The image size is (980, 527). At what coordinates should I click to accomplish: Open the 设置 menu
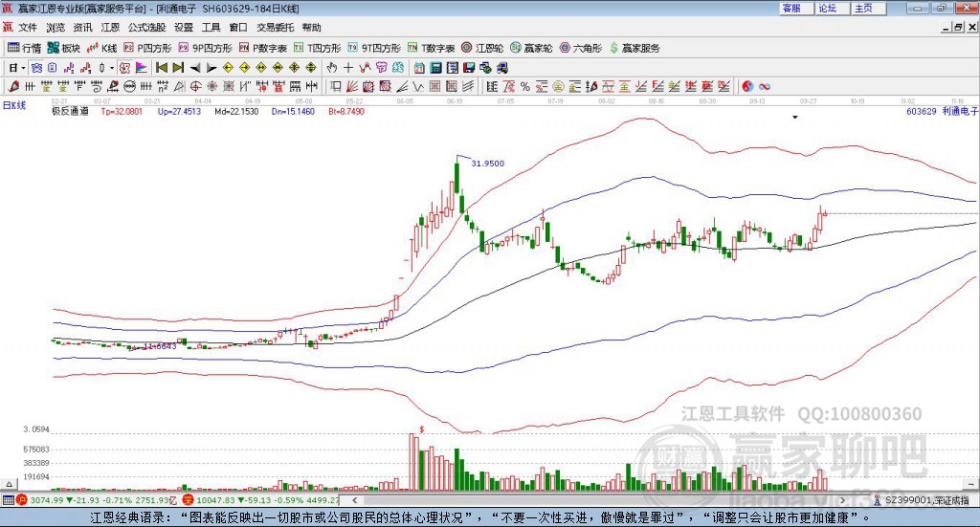[184, 28]
